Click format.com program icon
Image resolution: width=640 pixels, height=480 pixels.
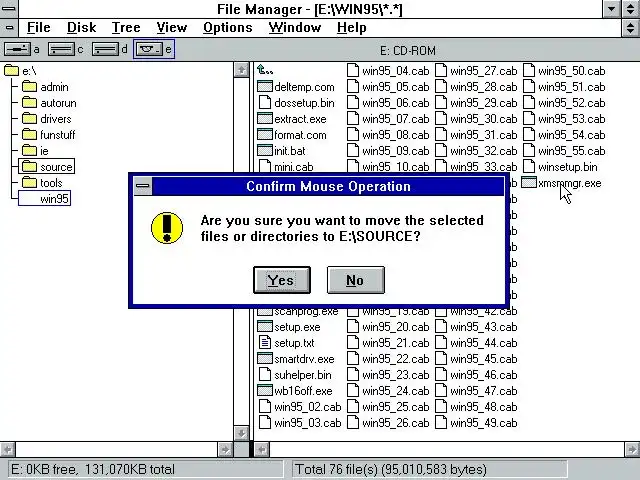[x=265, y=134]
